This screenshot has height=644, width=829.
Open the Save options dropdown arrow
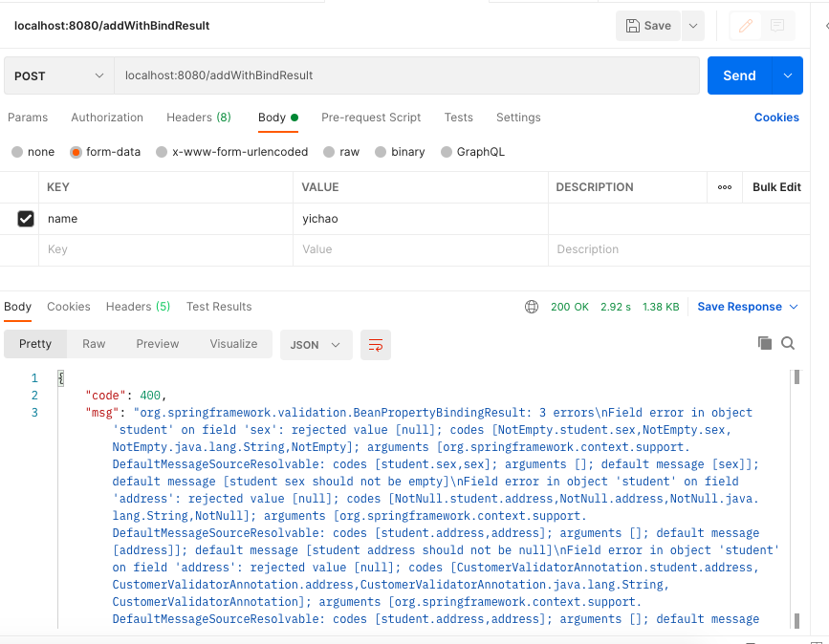tap(693, 26)
